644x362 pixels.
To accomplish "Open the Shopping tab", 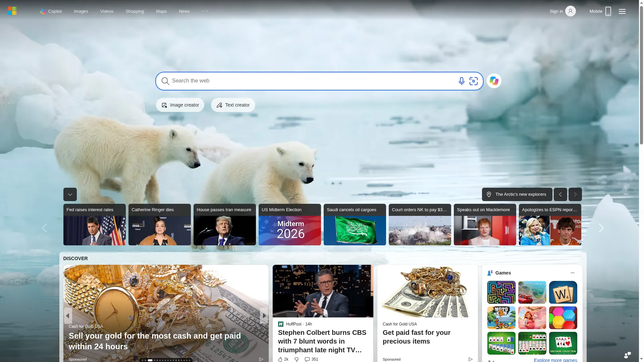I will pos(135,11).
